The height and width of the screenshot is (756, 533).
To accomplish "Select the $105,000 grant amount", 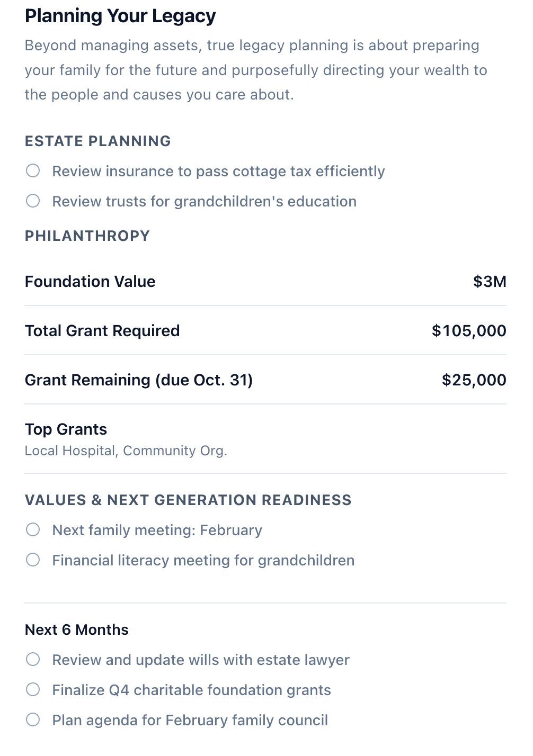I will [x=469, y=331].
